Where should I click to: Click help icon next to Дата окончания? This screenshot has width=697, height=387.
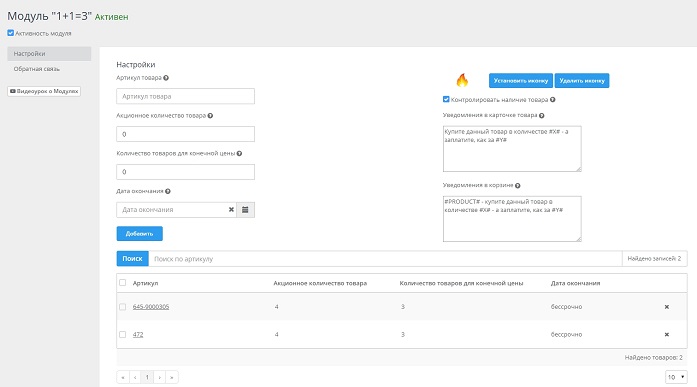point(168,191)
